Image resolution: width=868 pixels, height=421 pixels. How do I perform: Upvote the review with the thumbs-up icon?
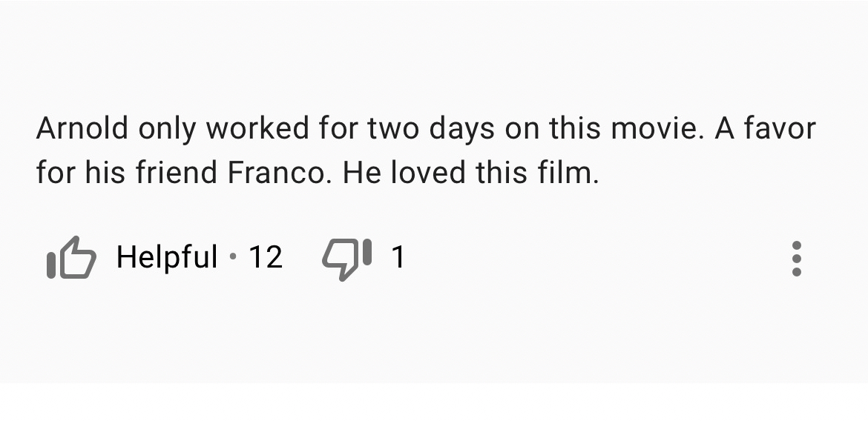click(71, 258)
